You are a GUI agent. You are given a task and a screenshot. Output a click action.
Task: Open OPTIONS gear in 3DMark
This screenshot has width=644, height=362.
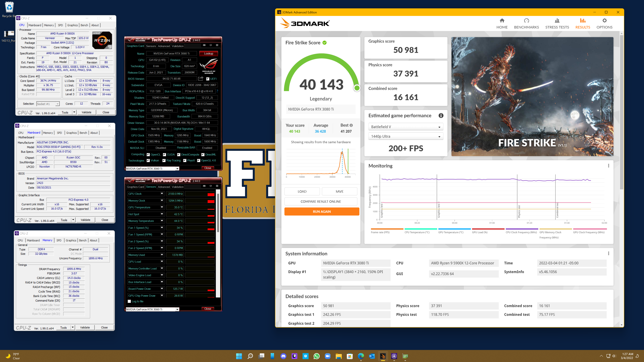604,24
